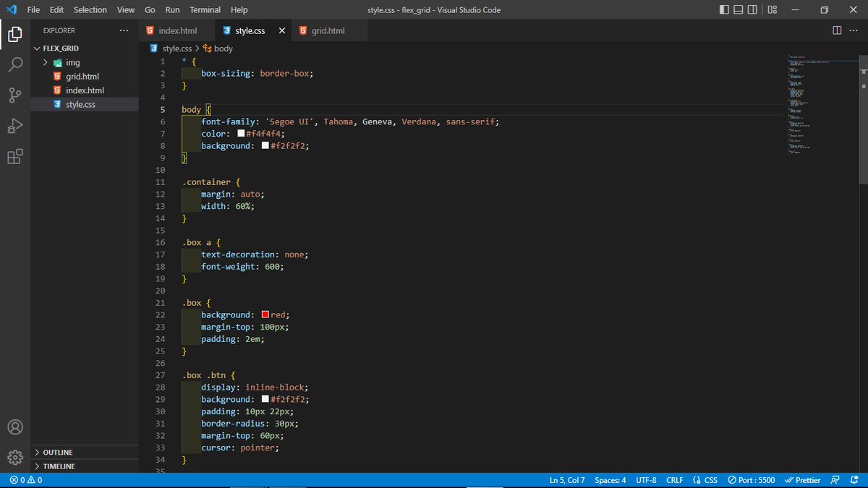
Task: Customize layout icon in title bar
Action: [773, 9]
